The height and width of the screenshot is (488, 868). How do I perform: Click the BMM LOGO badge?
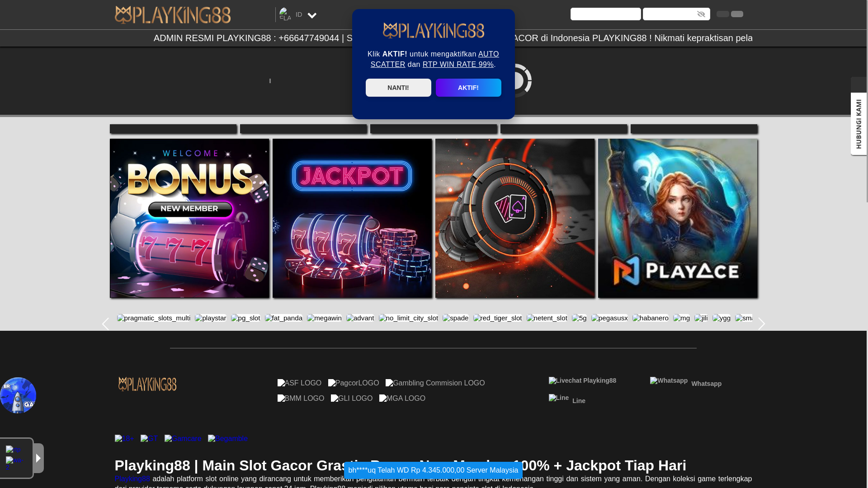(x=301, y=399)
